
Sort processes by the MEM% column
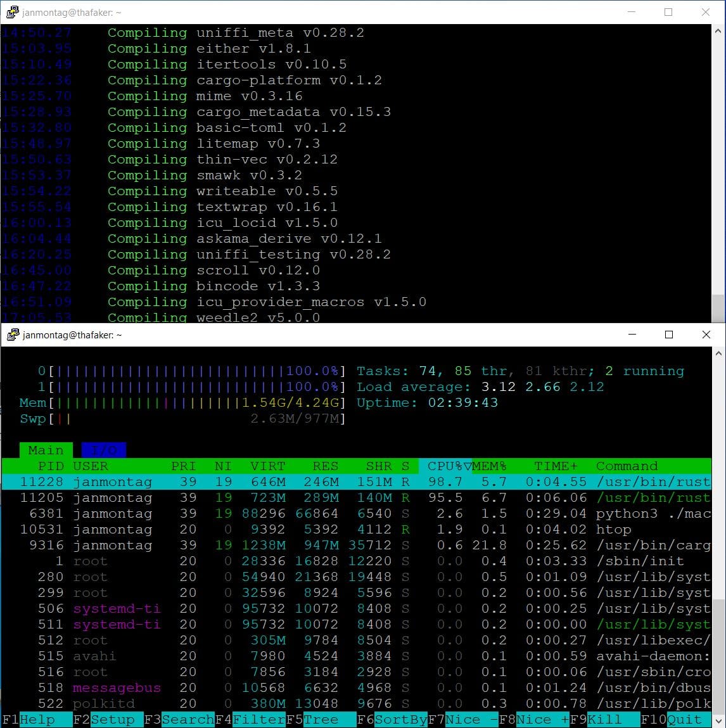click(x=489, y=466)
